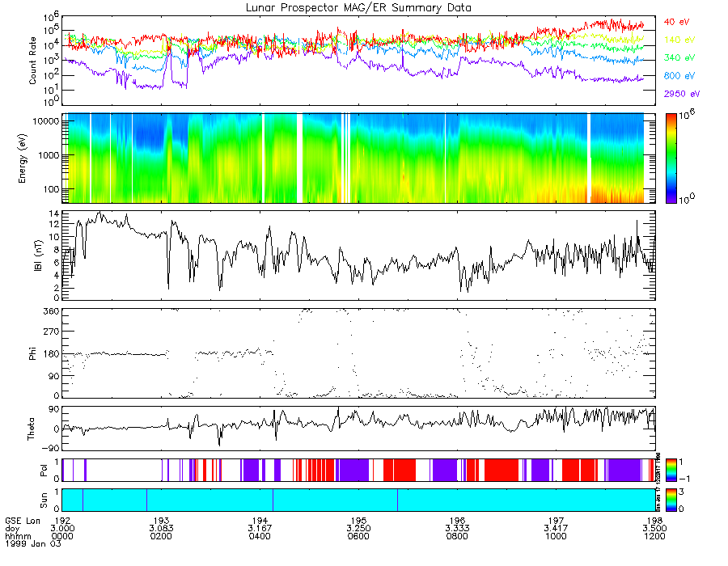This screenshot has width=728, height=566.
Task: Click time value '0800'
Action: tap(457, 536)
